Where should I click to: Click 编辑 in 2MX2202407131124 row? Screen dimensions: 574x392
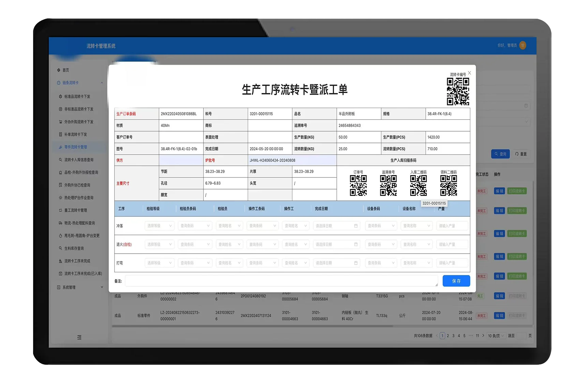[x=499, y=316]
